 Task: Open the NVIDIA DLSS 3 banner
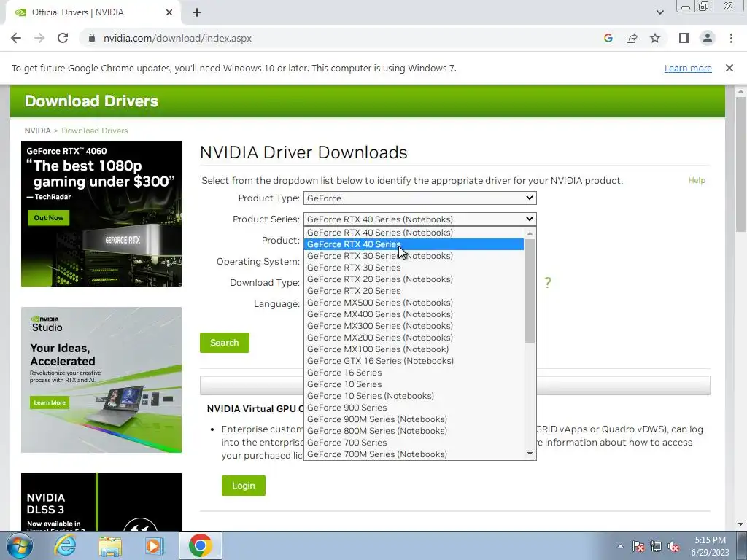[101, 502]
